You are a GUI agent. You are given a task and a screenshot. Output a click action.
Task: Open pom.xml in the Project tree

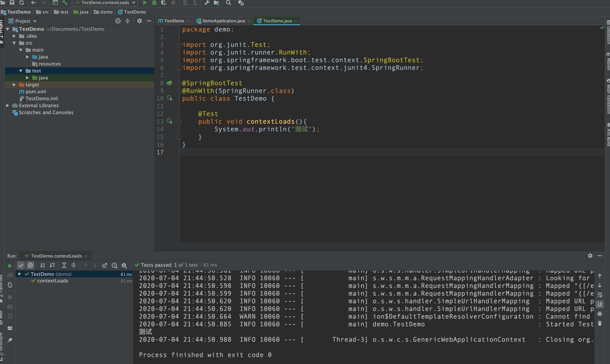coord(36,91)
